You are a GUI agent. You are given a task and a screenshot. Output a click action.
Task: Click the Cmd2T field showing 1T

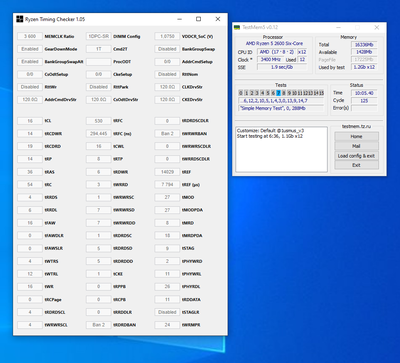pos(98,49)
